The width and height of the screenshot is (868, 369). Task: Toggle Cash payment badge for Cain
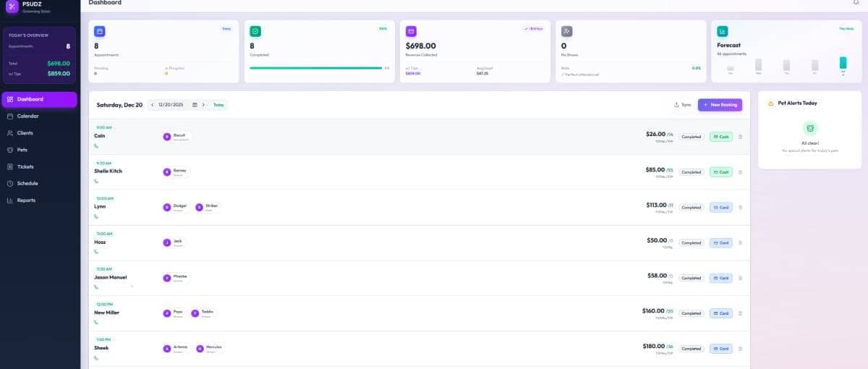coord(720,137)
